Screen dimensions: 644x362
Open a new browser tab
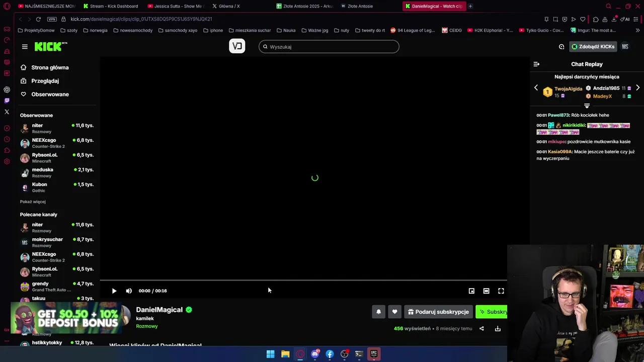point(470,6)
